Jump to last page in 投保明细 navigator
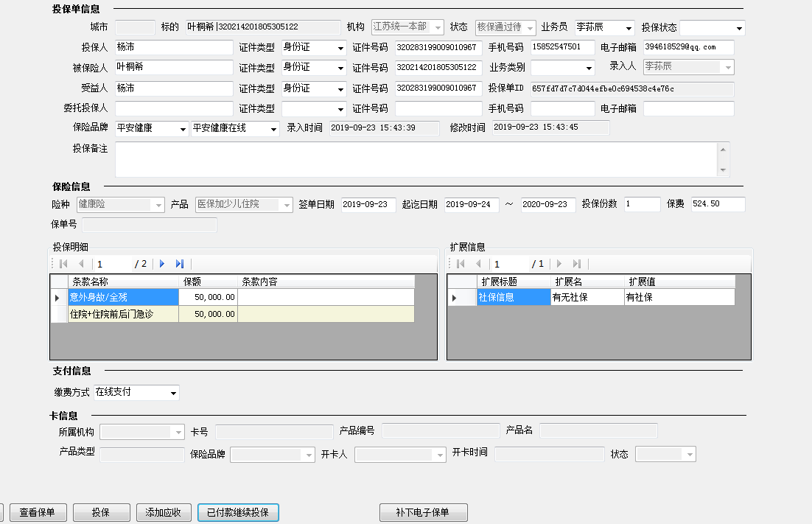This screenshot has height=524, width=812. pyautogui.click(x=180, y=264)
